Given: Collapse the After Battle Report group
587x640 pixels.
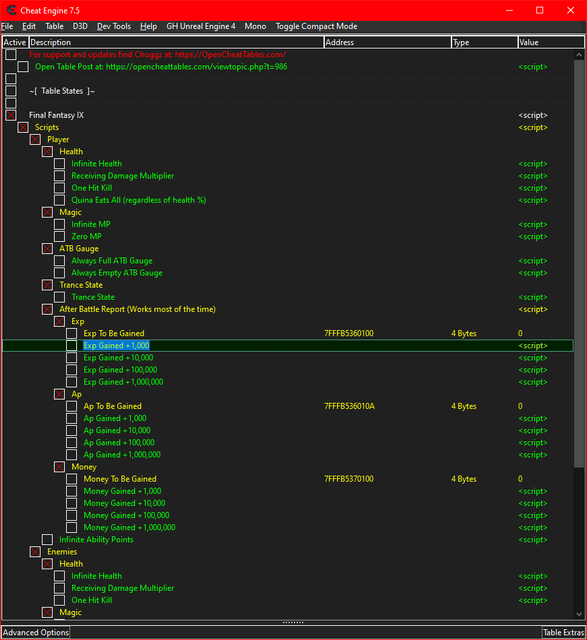Looking at the screenshot, I should [x=47, y=309].
